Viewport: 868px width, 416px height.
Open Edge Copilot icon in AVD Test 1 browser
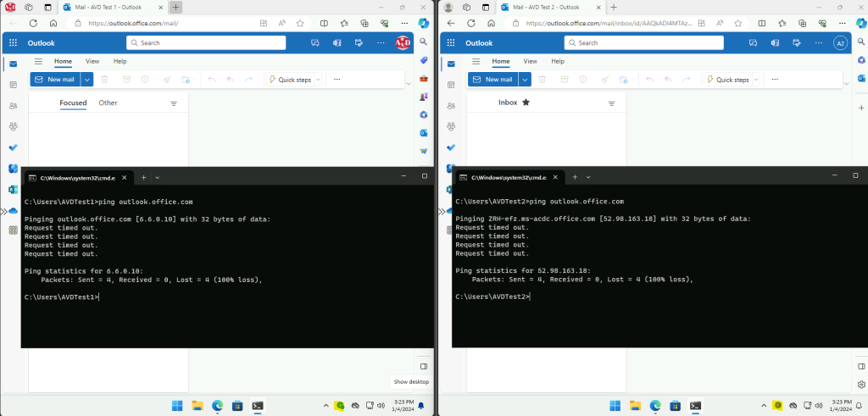coord(424,23)
